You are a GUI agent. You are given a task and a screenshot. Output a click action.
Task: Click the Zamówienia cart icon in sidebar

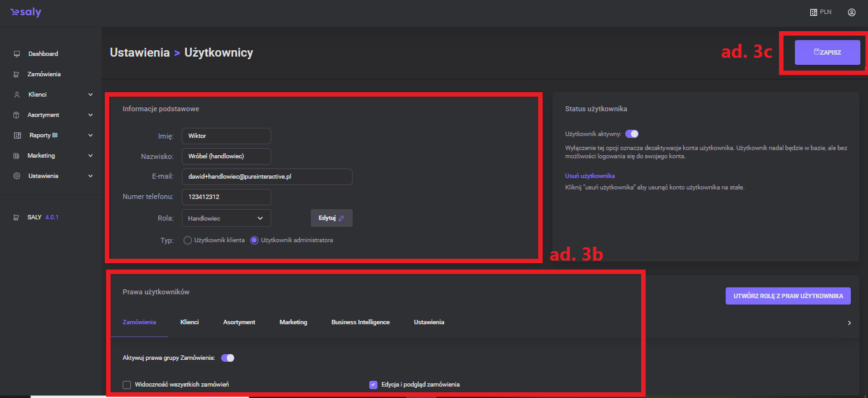coord(17,74)
